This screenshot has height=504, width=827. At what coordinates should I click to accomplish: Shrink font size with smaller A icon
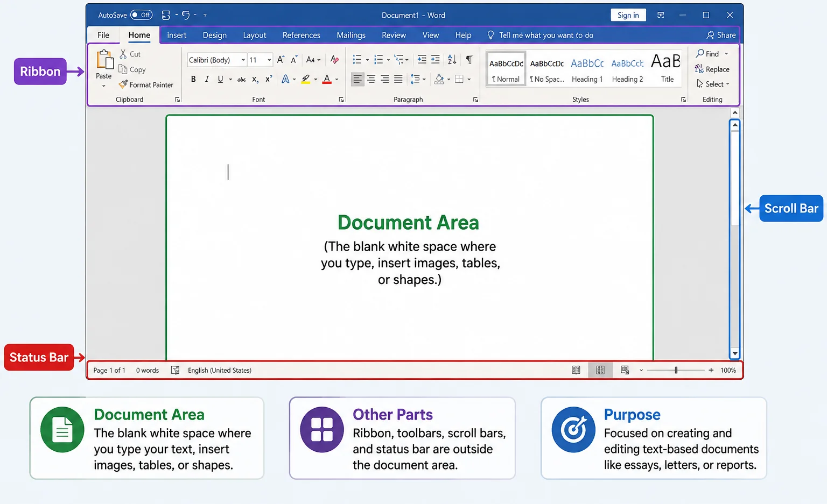click(294, 60)
